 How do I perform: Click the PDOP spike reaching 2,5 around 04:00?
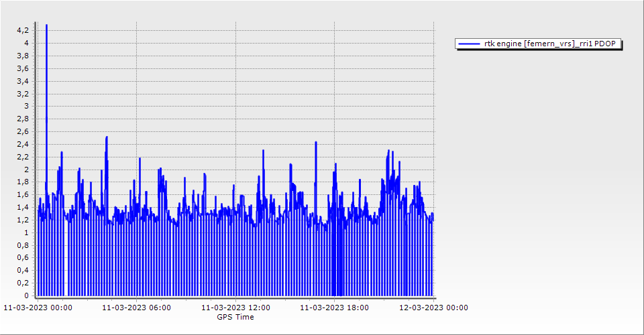coord(107,137)
